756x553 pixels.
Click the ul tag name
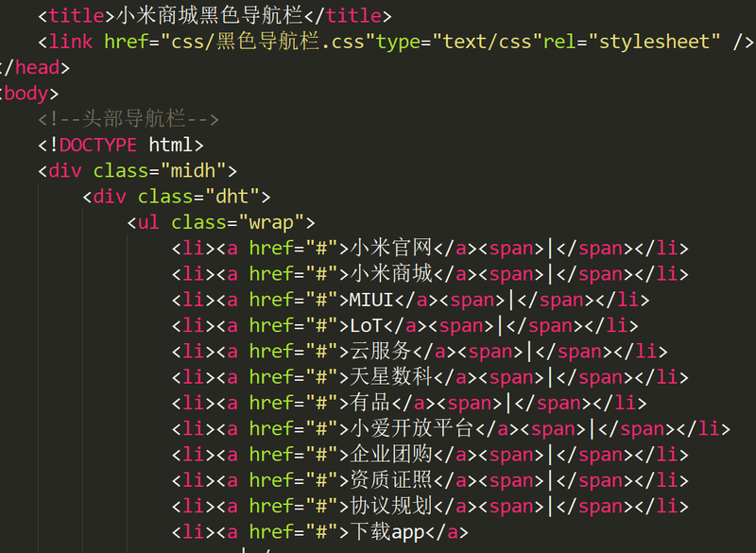(148, 222)
